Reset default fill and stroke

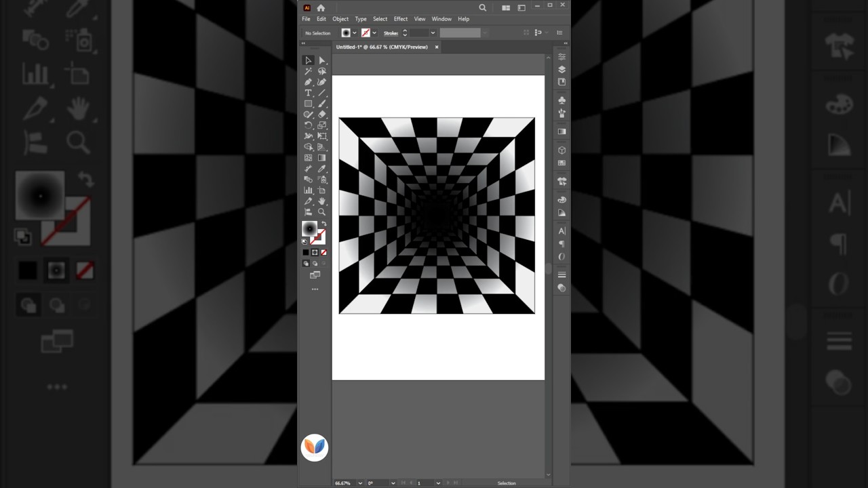304,241
